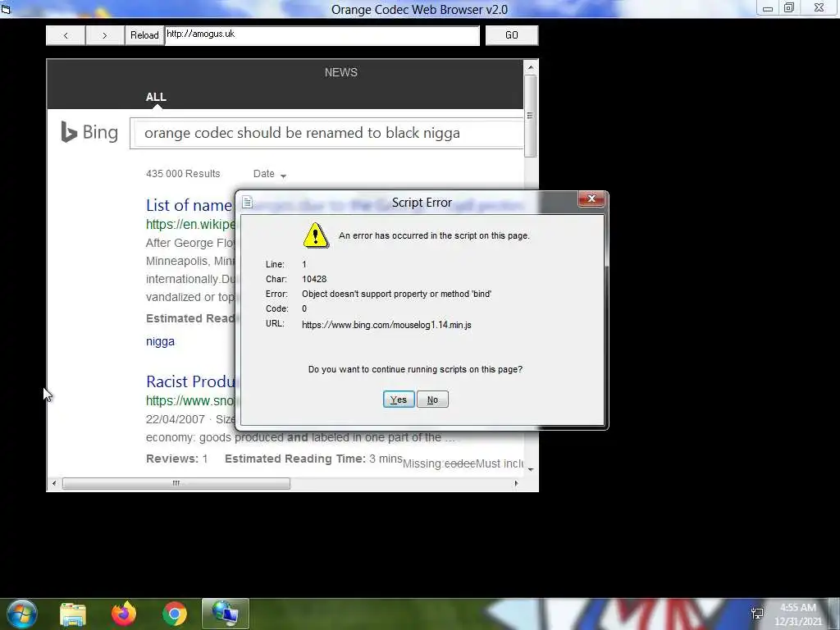Click the GO button
This screenshot has height=630, width=840.
[x=512, y=35]
